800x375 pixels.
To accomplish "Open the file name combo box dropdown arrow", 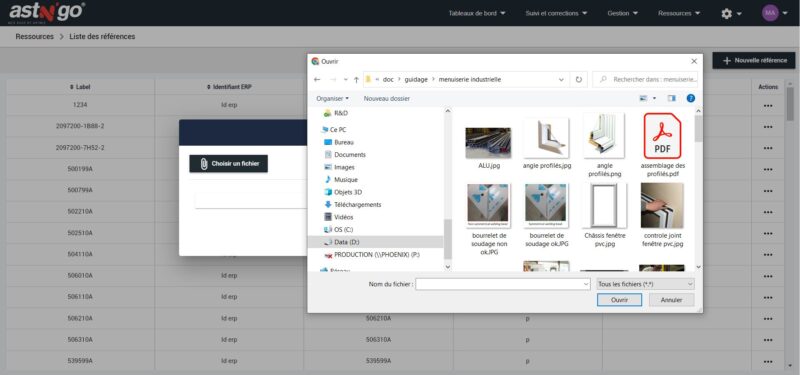I will point(586,284).
